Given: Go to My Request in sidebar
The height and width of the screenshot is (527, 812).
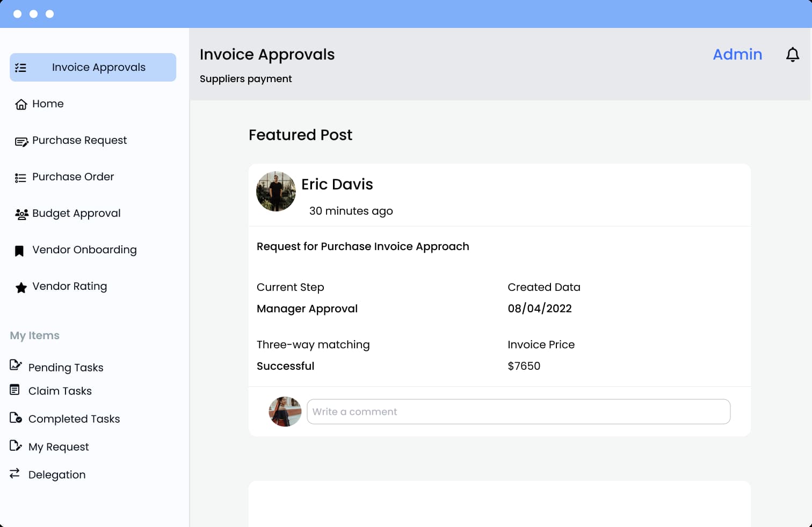Looking at the screenshot, I should (x=59, y=447).
